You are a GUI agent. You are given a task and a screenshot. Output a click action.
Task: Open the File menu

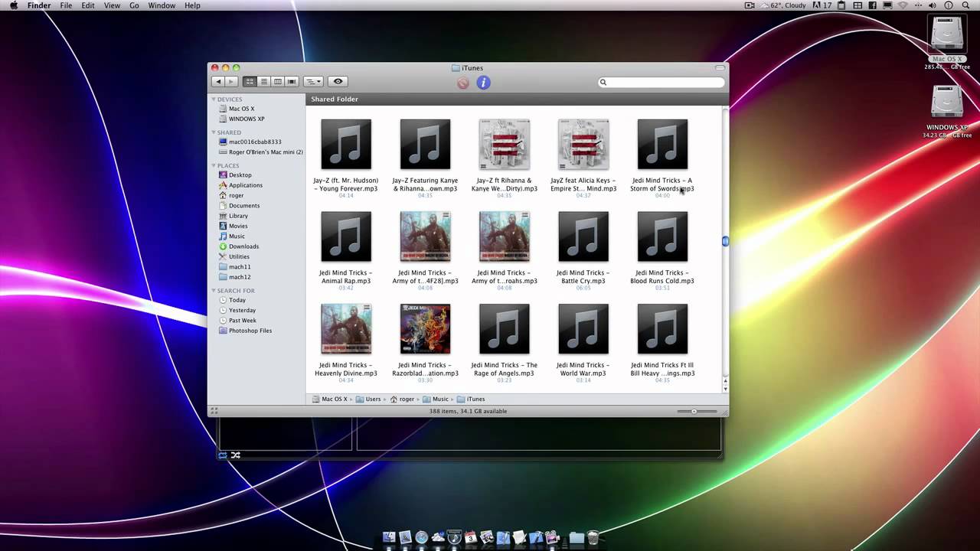tap(67, 5)
